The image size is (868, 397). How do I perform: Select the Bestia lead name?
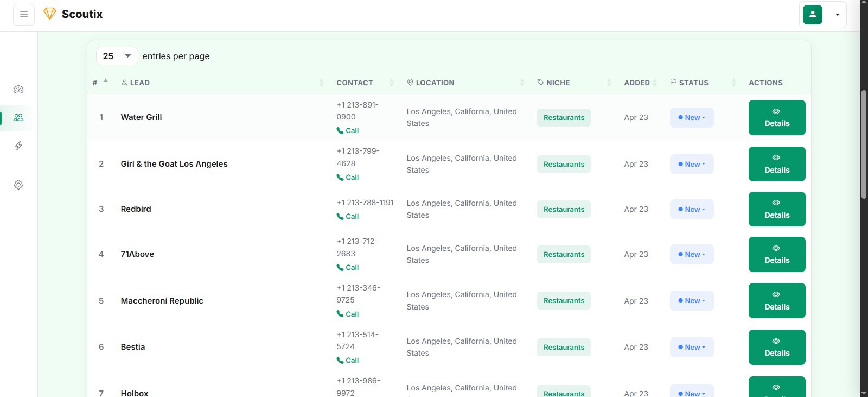(133, 347)
